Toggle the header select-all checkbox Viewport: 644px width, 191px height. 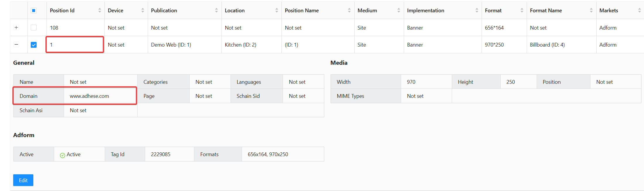34,11
